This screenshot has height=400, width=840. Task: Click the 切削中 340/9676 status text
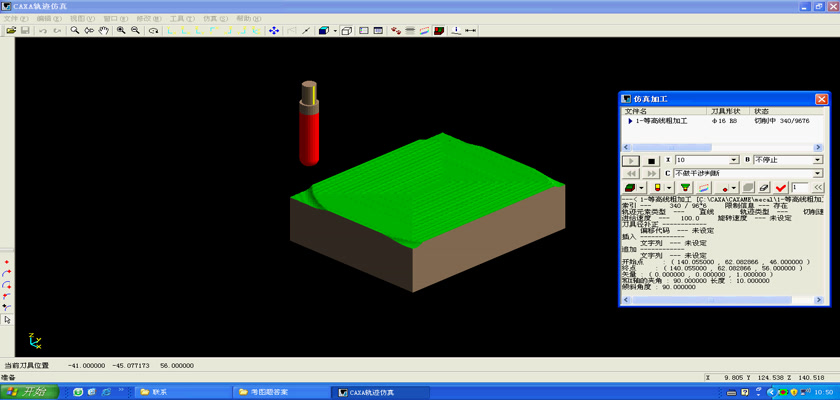pos(782,121)
